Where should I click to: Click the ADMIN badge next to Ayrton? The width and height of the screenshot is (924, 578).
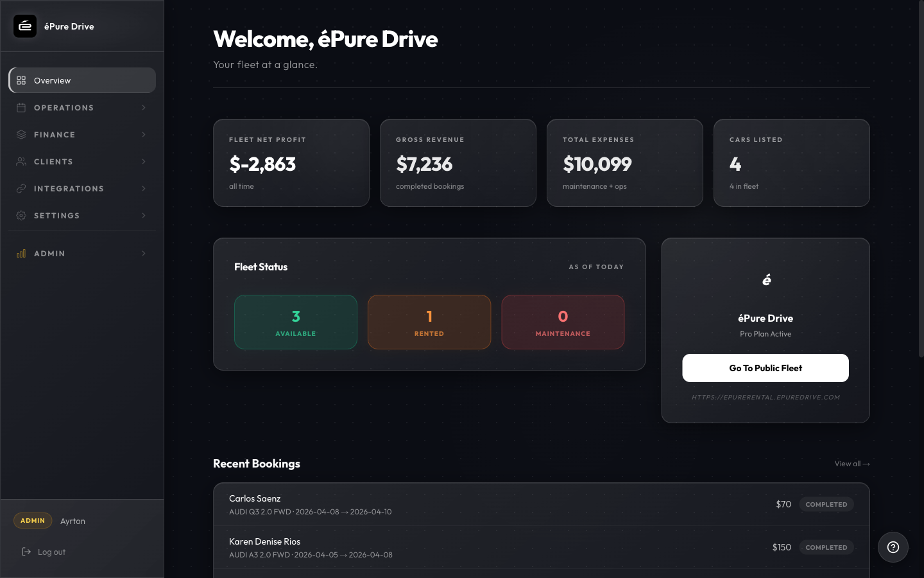click(x=33, y=520)
